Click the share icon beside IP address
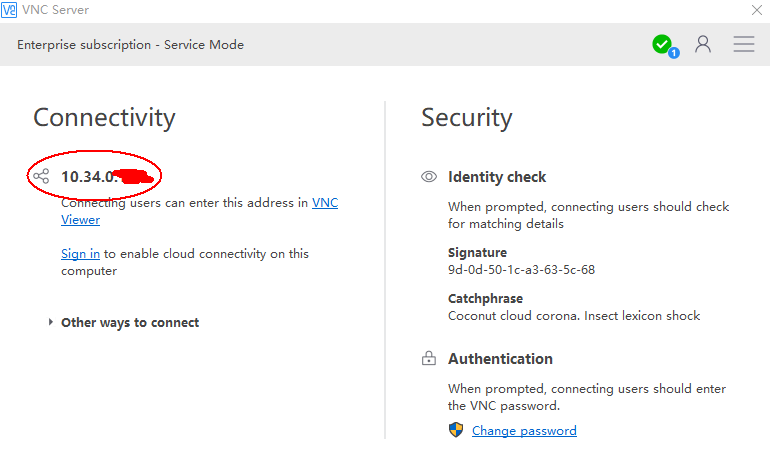 point(41,176)
